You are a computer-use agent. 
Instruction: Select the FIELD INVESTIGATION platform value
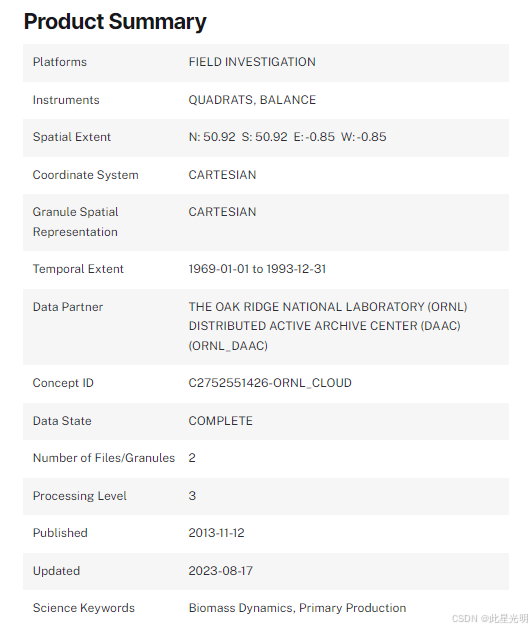tap(252, 62)
